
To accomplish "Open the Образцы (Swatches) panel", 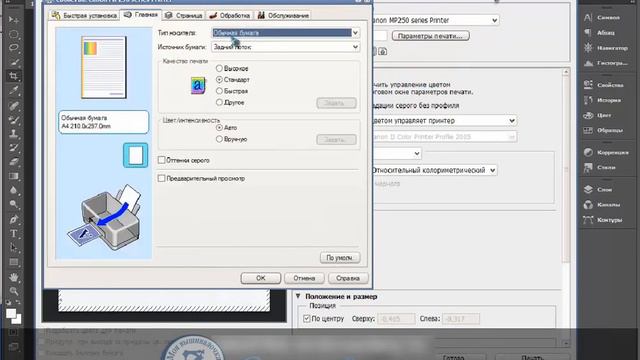I will (603, 130).
